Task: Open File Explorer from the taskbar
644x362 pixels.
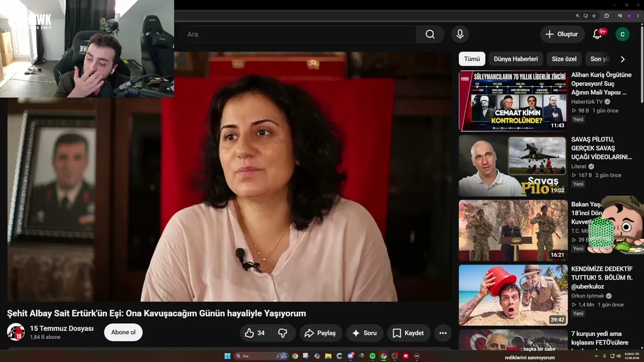Action: pyautogui.click(x=328, y=356)
